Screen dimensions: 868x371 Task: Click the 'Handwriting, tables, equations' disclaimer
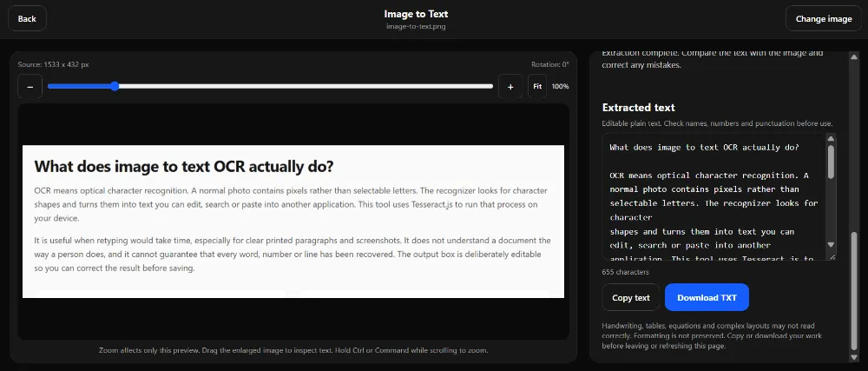click(x=712, y=335)
